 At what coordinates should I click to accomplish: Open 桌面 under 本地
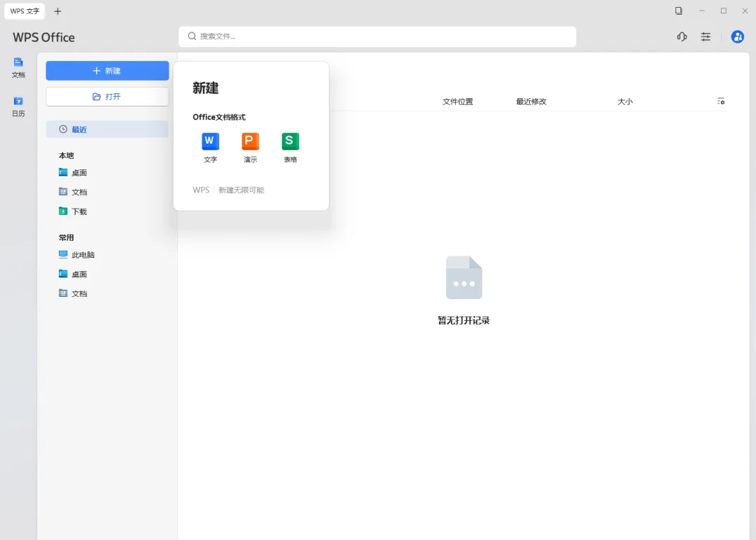click(x=73, y=172)
